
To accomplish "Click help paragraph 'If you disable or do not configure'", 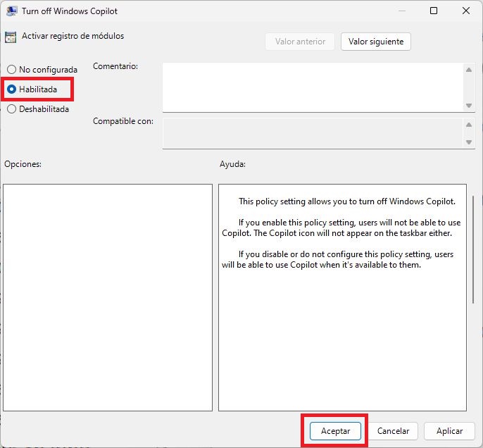I will pyautogui.click(x=338, y=259).
